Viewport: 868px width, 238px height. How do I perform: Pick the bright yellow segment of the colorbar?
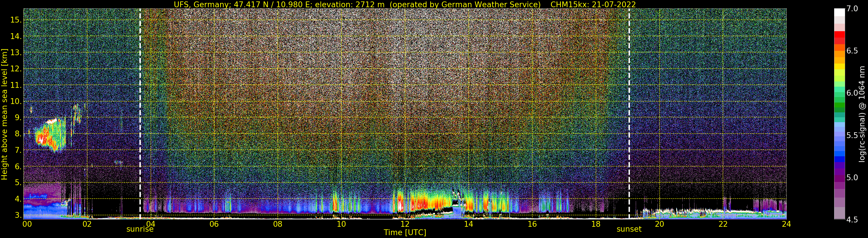coord(839,66)
